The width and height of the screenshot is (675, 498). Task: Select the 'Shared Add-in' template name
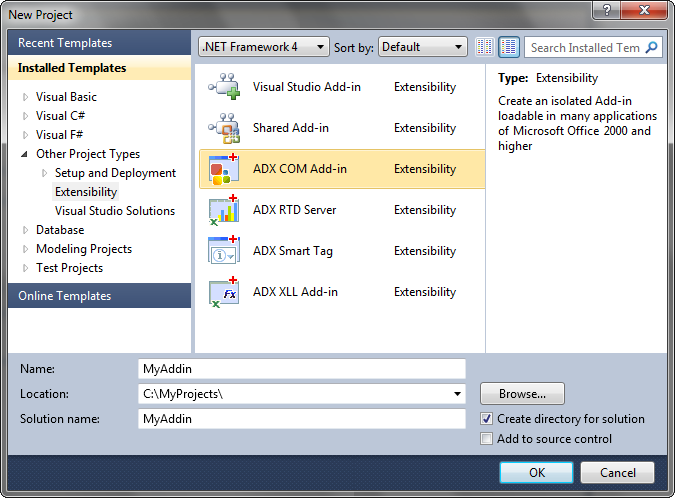[291, 128]
